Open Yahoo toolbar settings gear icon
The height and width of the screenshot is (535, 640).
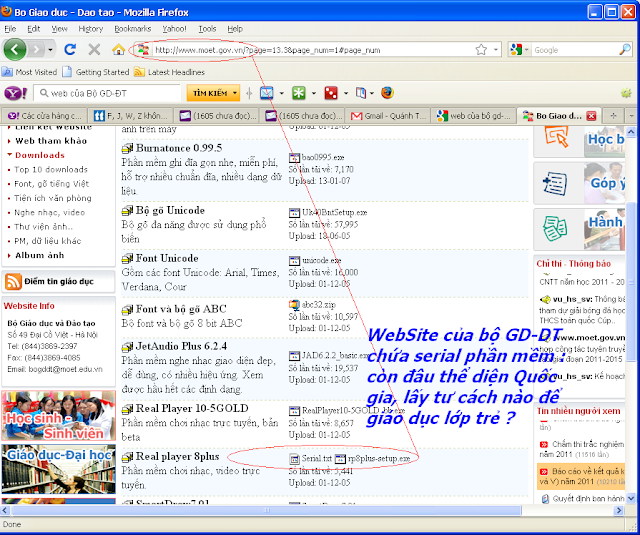626,93
